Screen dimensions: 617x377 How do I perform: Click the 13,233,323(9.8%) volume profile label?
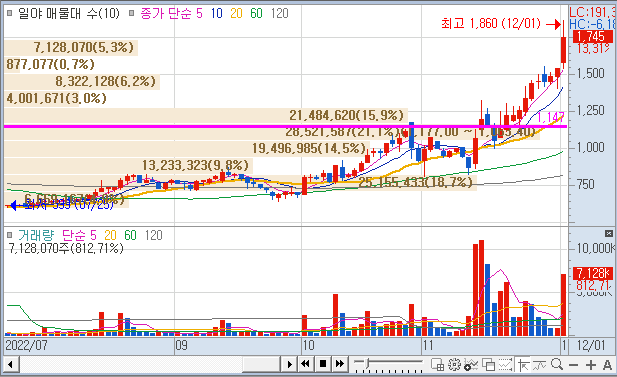click(195, 165)
